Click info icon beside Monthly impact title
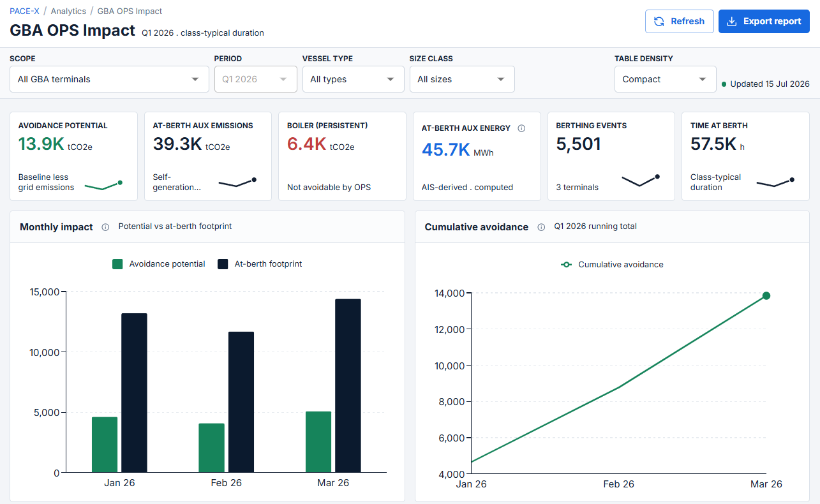Screen dimensions: 820x504 click(105, 227)
